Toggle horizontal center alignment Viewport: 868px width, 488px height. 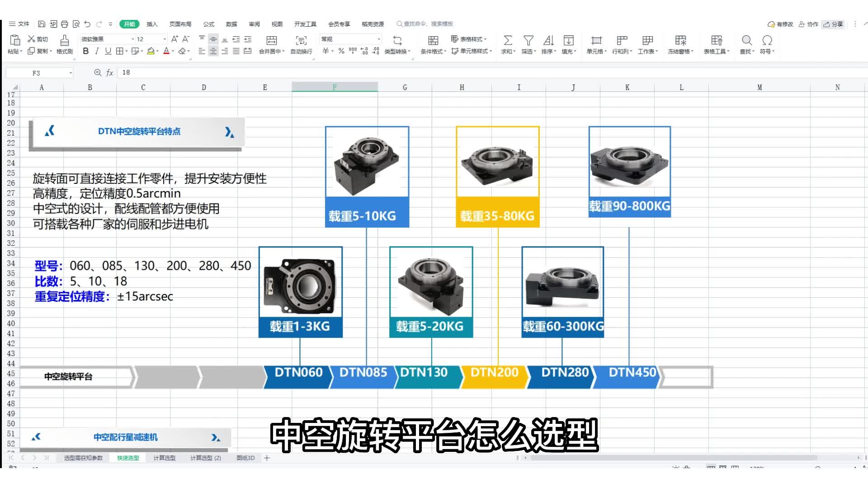tap(213, 51)
